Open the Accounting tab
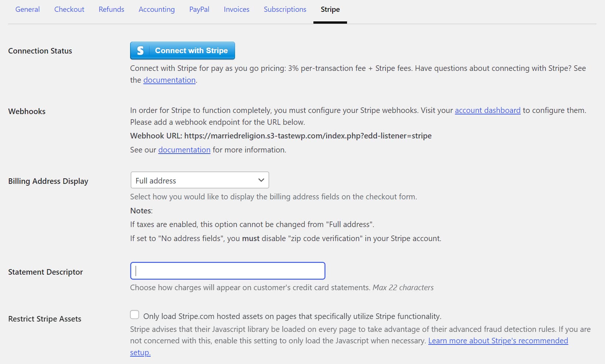605x364 pixels. click(x=157, y=9)
